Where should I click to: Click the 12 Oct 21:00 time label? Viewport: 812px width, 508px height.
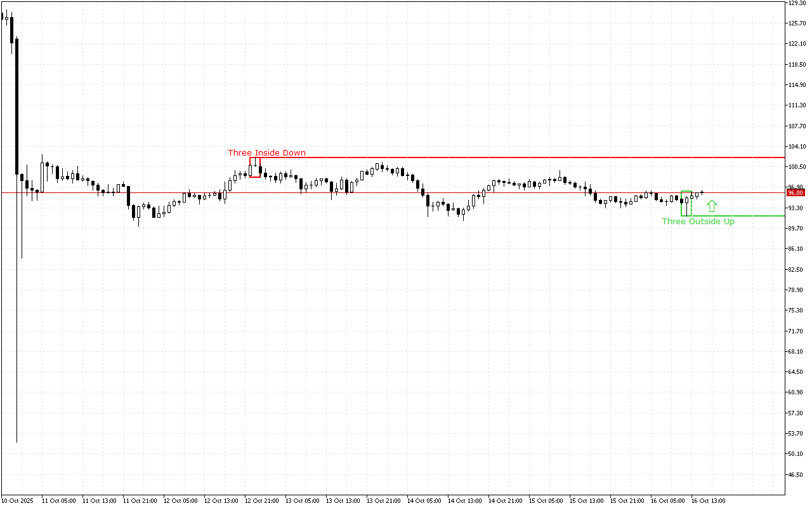(261, 500)
